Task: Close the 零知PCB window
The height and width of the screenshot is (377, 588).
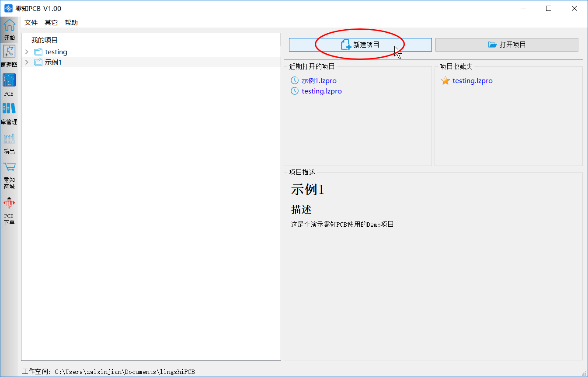Action: point(574,8)
